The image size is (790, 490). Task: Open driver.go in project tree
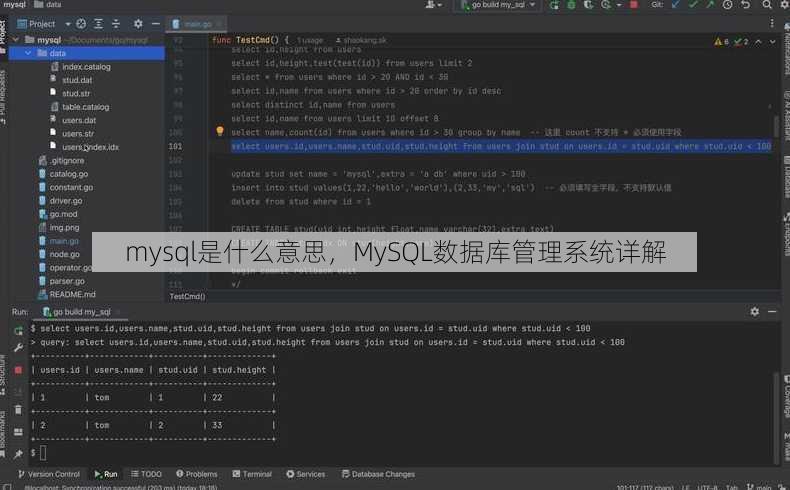[x=65, y=200]
